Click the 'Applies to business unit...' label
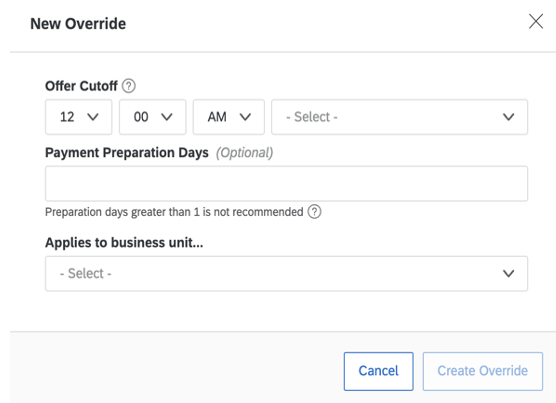The width and height of the screenshot is (556, 403). pyautogui.click(x=124, y=243)
